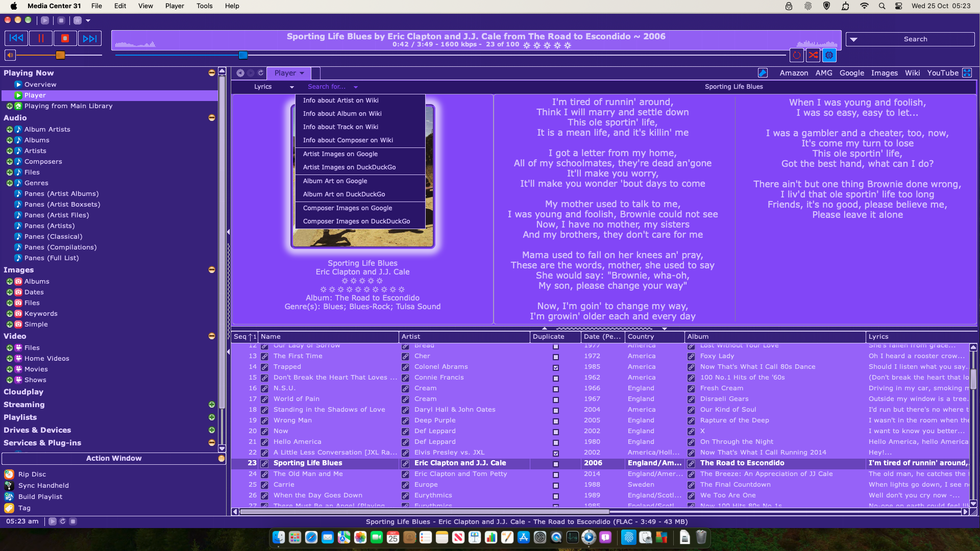Choose Info about Artist on Wiki

tap(360, 101)
